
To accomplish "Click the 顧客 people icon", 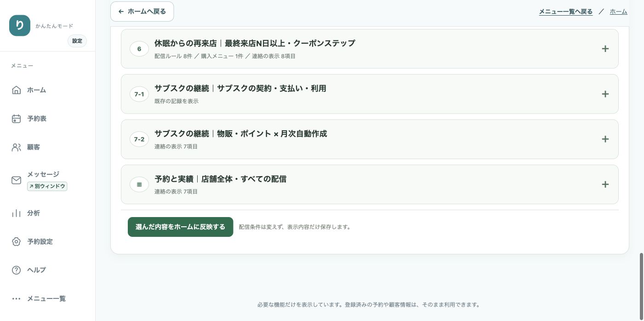I will (16, 147).
